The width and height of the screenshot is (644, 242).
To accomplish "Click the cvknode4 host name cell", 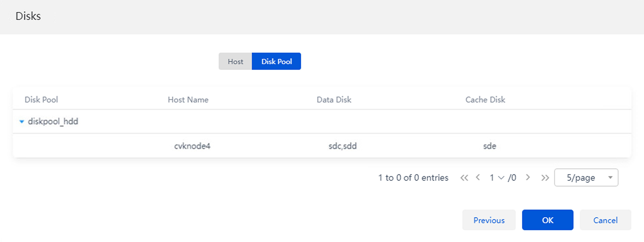I will pyautogui.click(x=192, y=146).
